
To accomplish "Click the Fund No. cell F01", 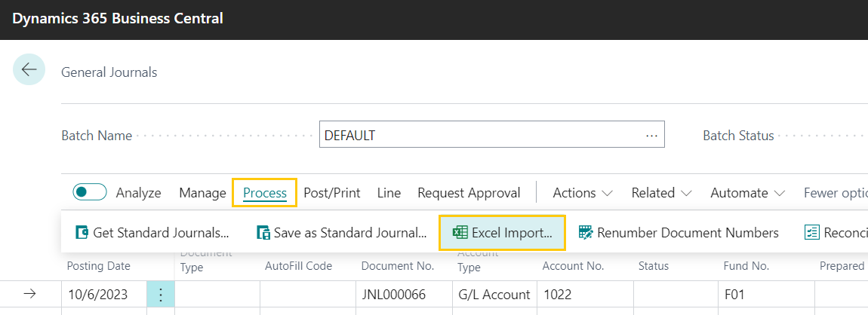I will pyautogui.click(x=765, y=295).
